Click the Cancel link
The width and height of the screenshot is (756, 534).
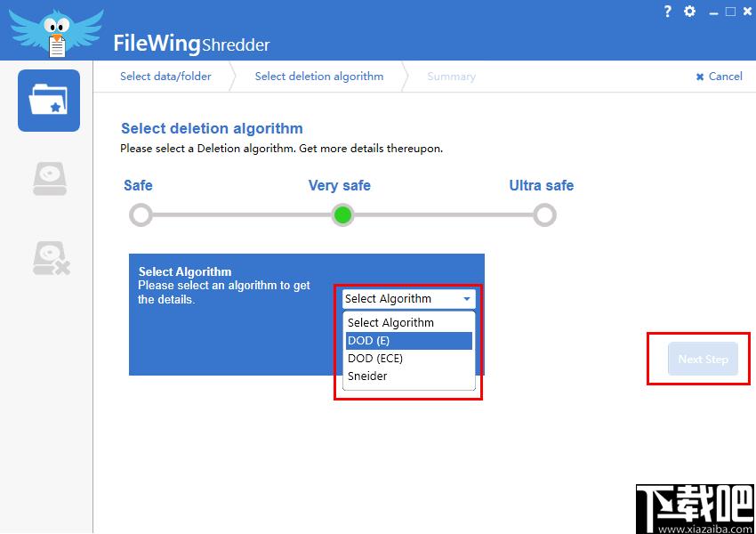click(x=720, y=77)
